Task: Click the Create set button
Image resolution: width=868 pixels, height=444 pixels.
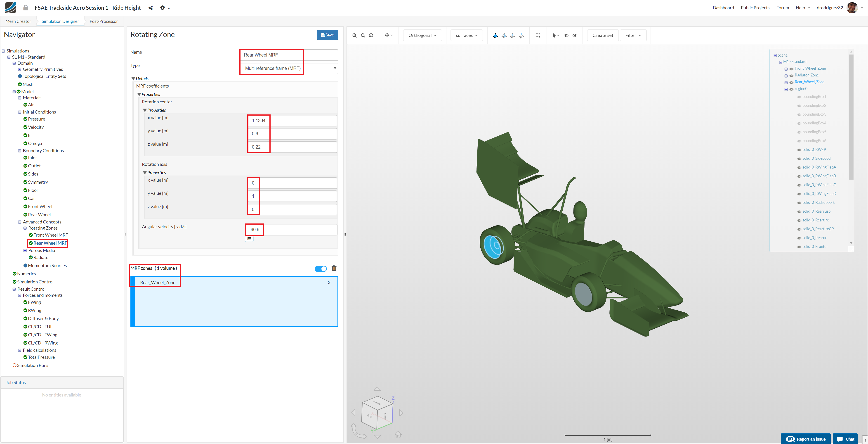Action: [x=602, y=36]
